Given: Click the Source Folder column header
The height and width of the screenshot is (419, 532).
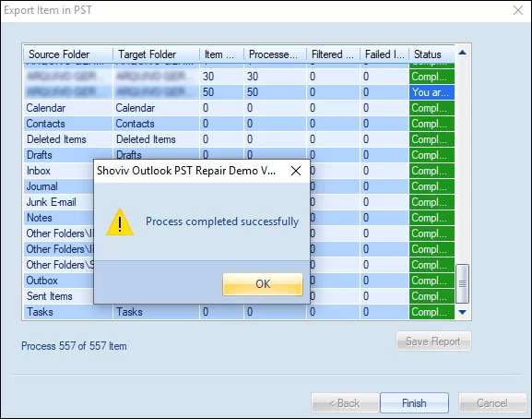Looking at the screenshot, I should tap(68, 54).
